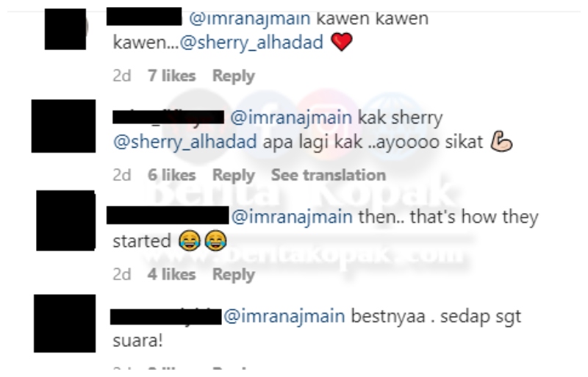The image size is (588, 377).
Task: Click the second laughing-crying emoji after started
Action: [x=215, y=240]
